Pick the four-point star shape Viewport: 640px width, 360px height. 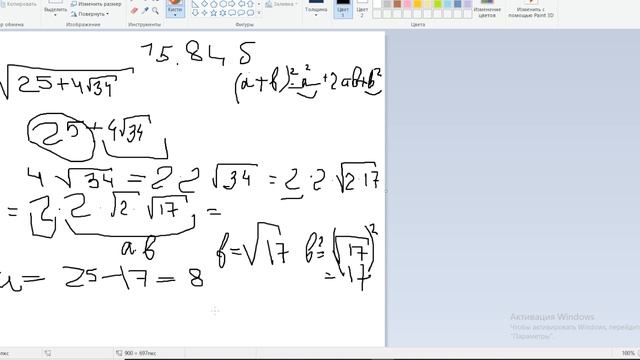click(x=204, y=13)
